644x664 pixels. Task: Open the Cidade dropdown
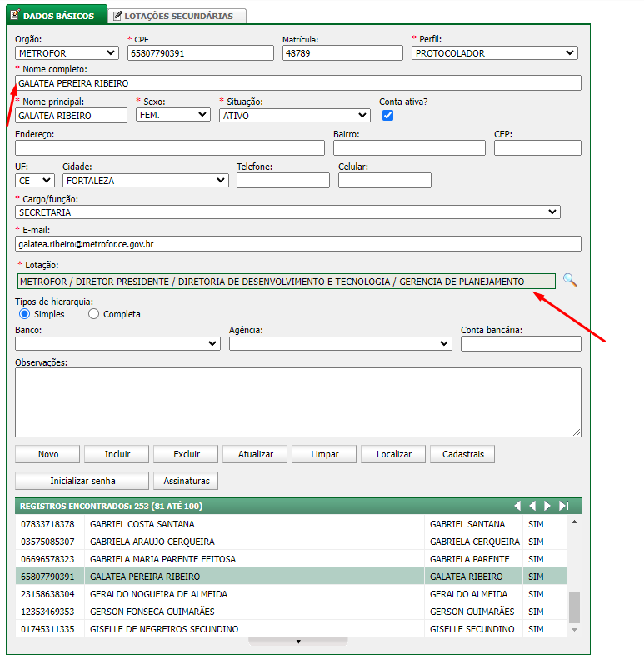(146, 181)
